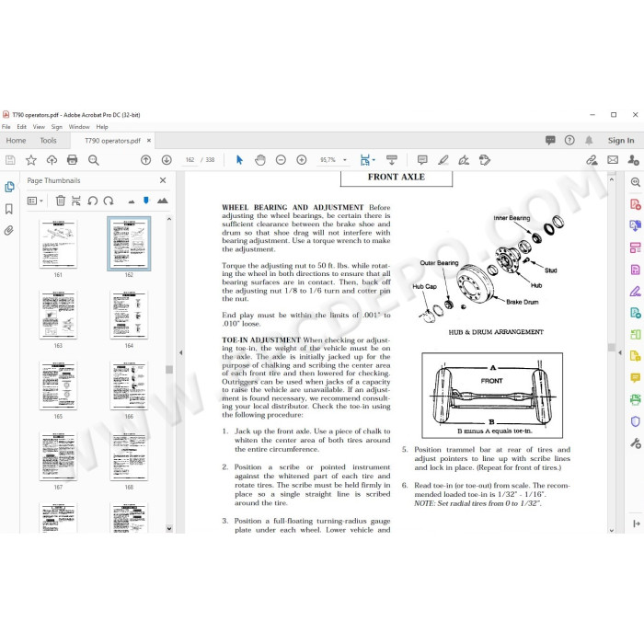Select page 163 thumbnail
Viewport: 644px width, 644px height.
(58, 315)
